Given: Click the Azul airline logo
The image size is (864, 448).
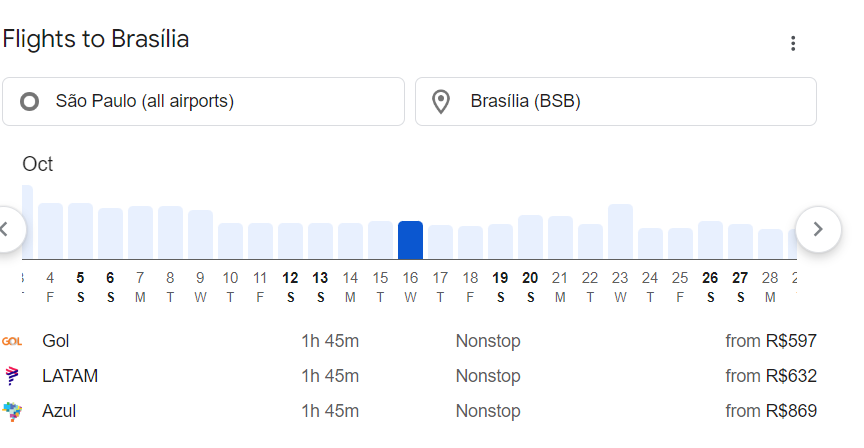Looking at the screenshot, I should tap(12, 411).
